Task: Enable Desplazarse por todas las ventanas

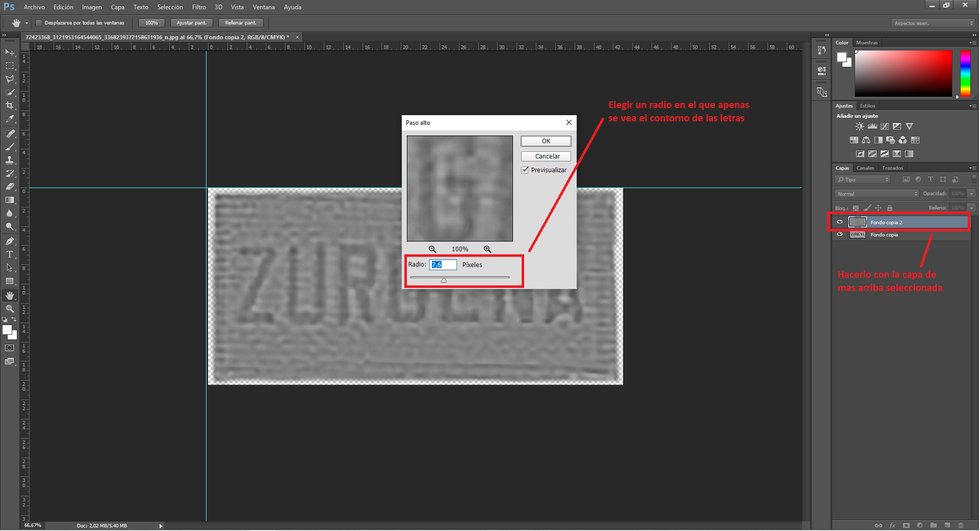Action: pos(39,23)
